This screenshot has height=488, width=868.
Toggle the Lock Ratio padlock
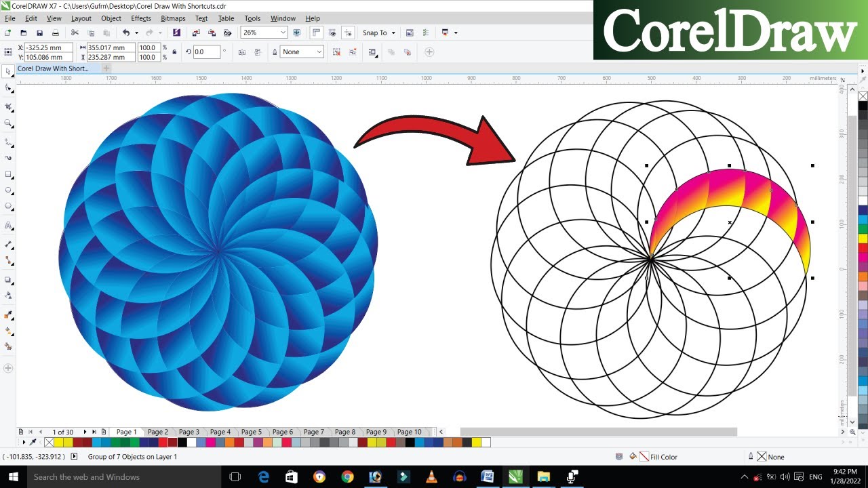pyautogui.click(x=174, y=52)
